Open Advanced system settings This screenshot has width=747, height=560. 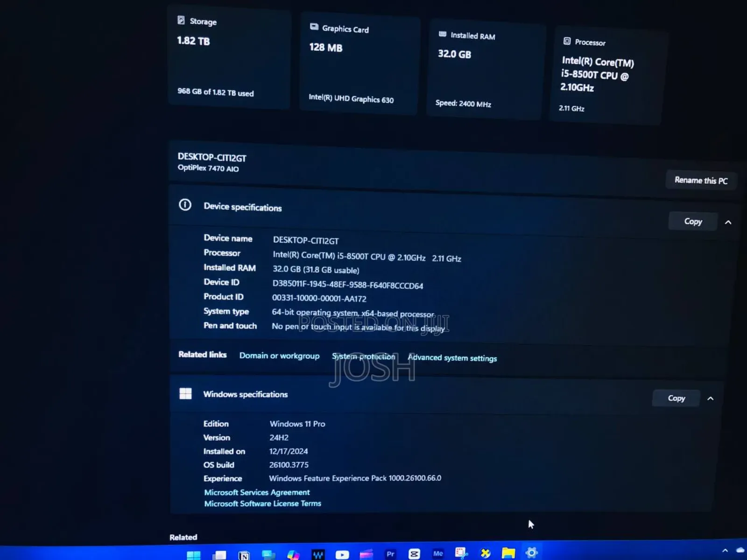(452, 358)
